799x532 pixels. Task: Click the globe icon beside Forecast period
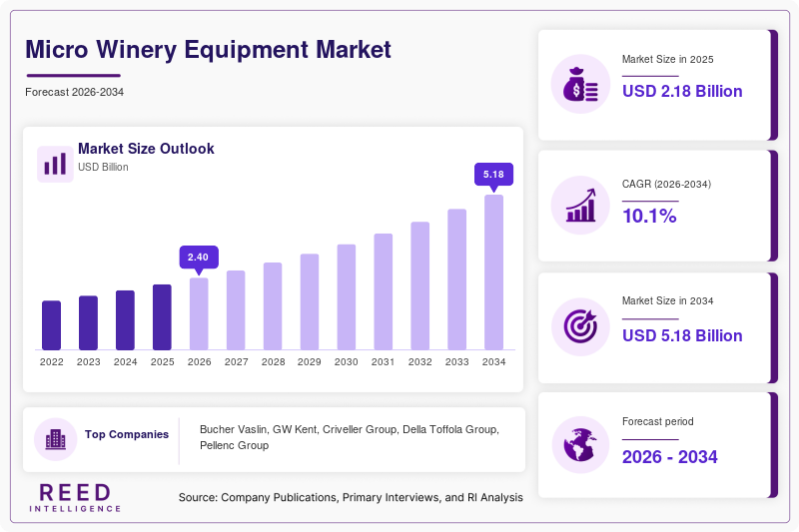[x=580, y=445]
